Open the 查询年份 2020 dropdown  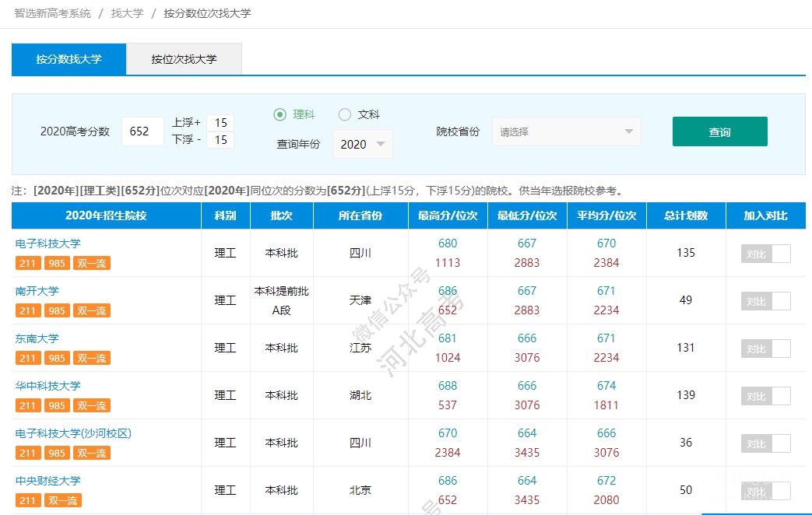pos(363,144)
